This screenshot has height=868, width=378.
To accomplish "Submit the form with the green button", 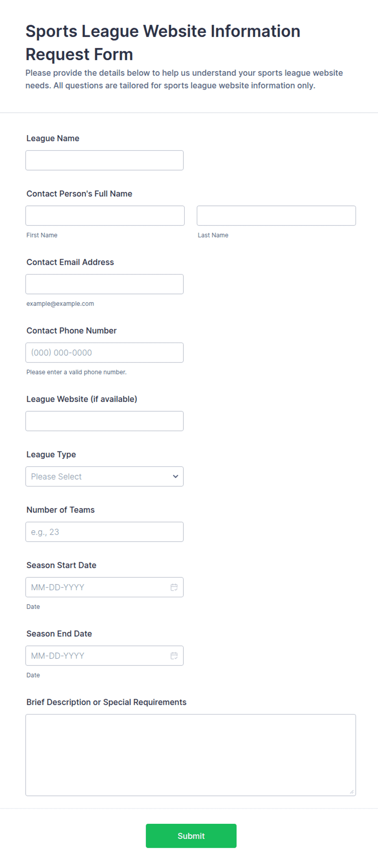I will pyautogui.click(x=191, y=836).
